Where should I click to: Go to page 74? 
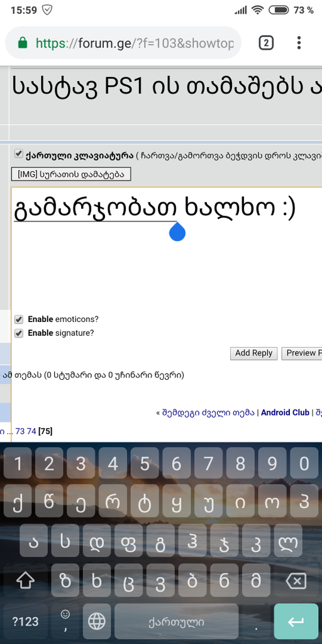point(31,431)
